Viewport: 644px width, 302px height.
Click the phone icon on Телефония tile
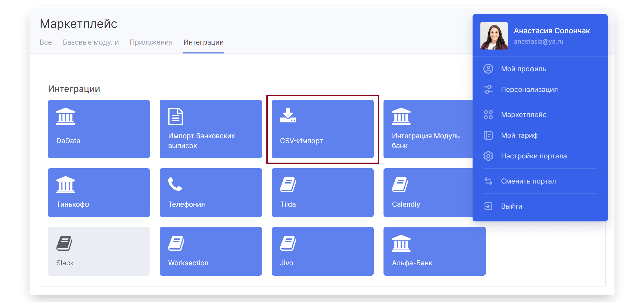click(175, 184)
